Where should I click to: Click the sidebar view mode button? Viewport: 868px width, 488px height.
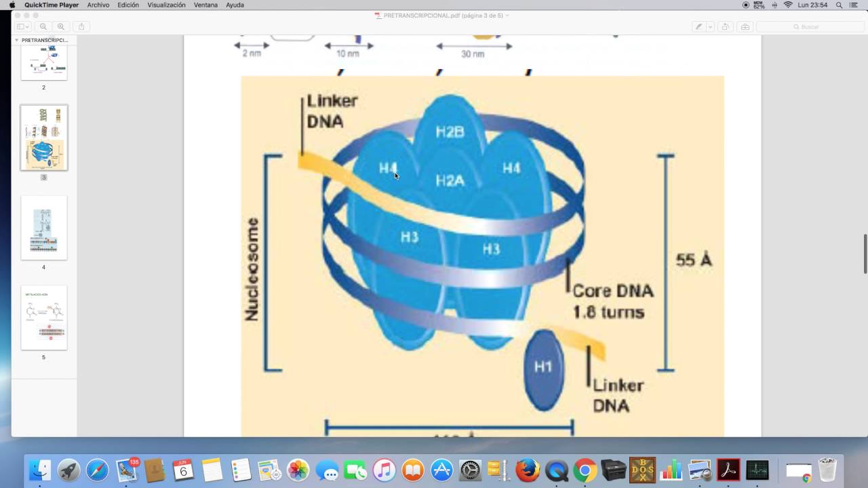point(22,26)
